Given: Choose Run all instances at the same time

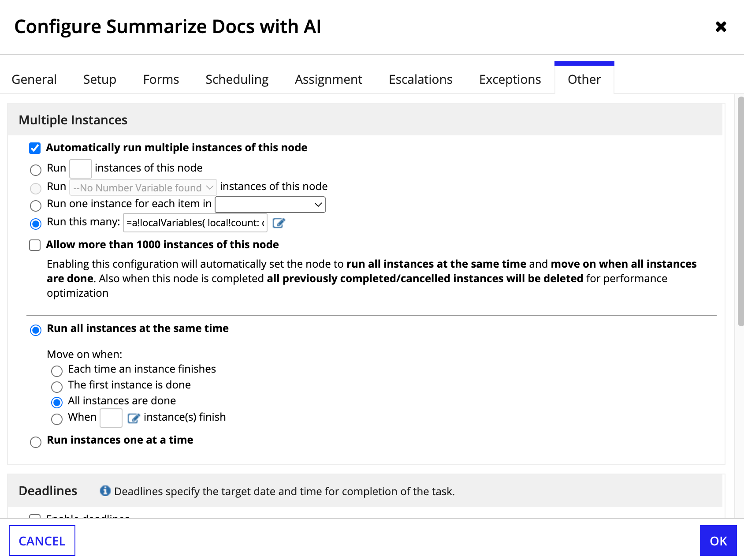Looking at the screenshot, I should pyautogui.click(x=36, y=330).
